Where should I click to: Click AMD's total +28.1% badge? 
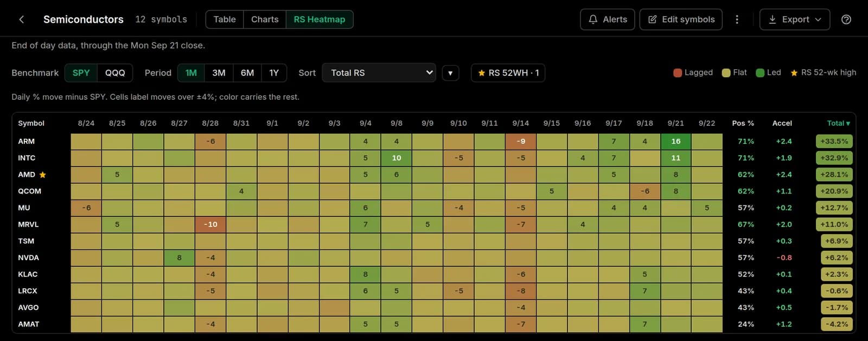pos(834,175)
